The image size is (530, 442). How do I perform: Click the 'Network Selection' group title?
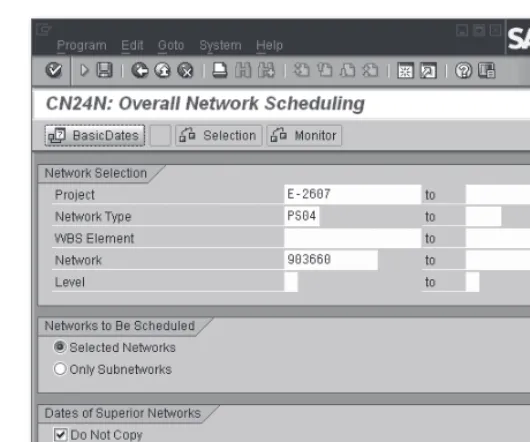coord(96,173)
